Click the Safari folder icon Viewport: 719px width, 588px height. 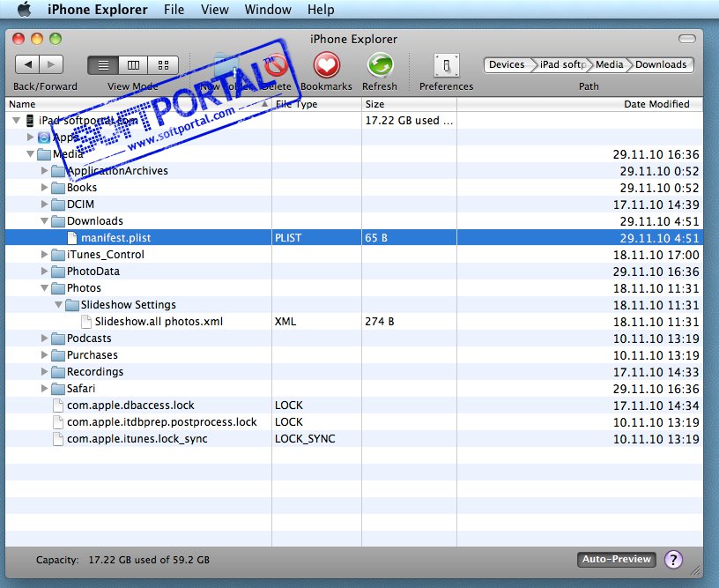click(58, 389)
